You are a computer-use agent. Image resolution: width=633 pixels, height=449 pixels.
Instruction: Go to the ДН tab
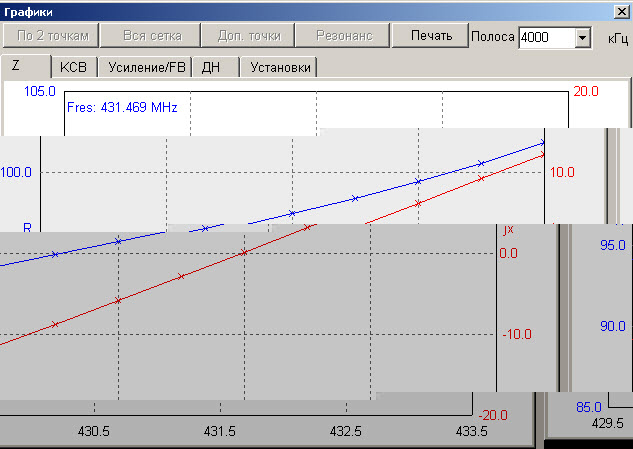212,68
